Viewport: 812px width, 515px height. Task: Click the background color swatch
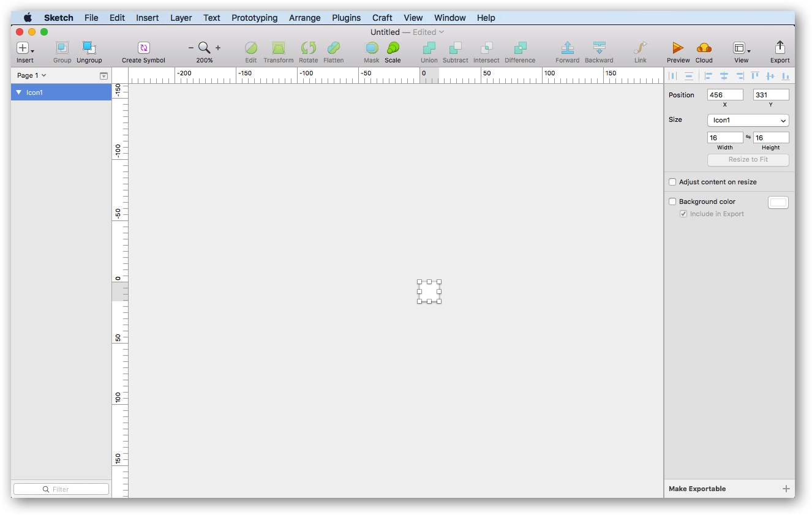click(778, 202)
